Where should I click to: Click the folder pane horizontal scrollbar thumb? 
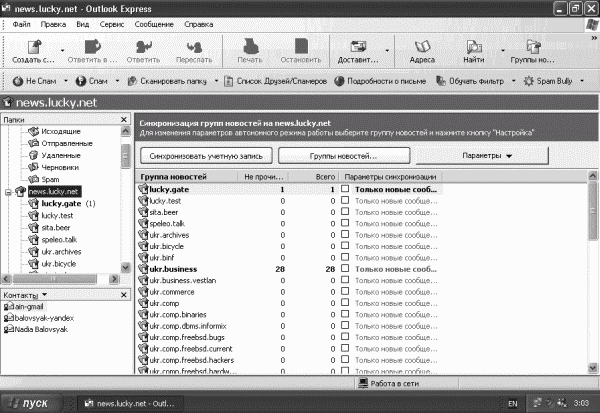54,279
